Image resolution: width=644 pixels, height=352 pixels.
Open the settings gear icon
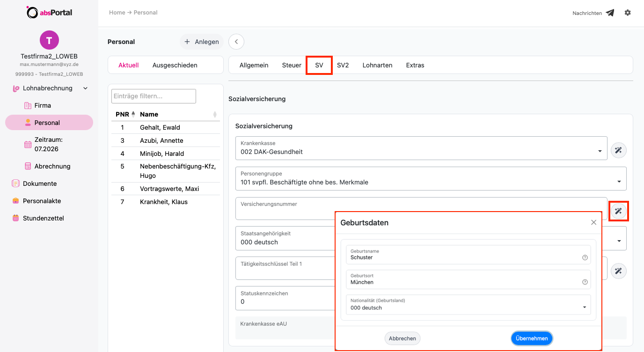point(628,13)
